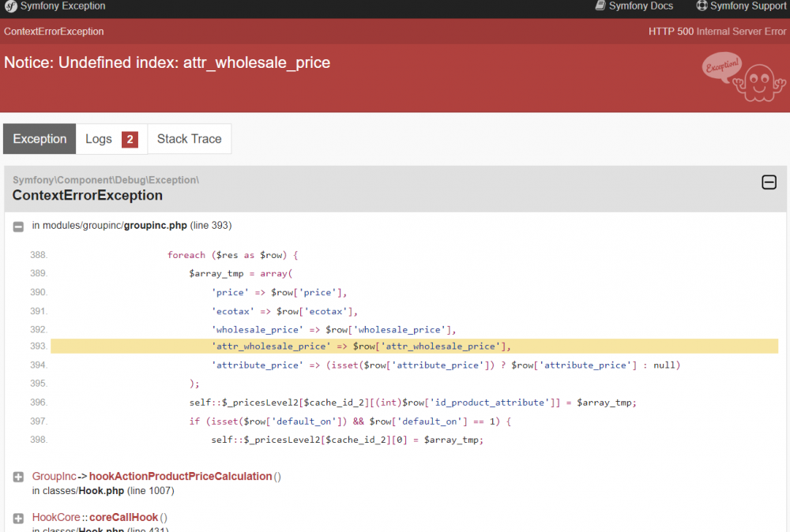Click the Symfony Support lifebuoy icon

pyautogui.click(x=702, y=6)
